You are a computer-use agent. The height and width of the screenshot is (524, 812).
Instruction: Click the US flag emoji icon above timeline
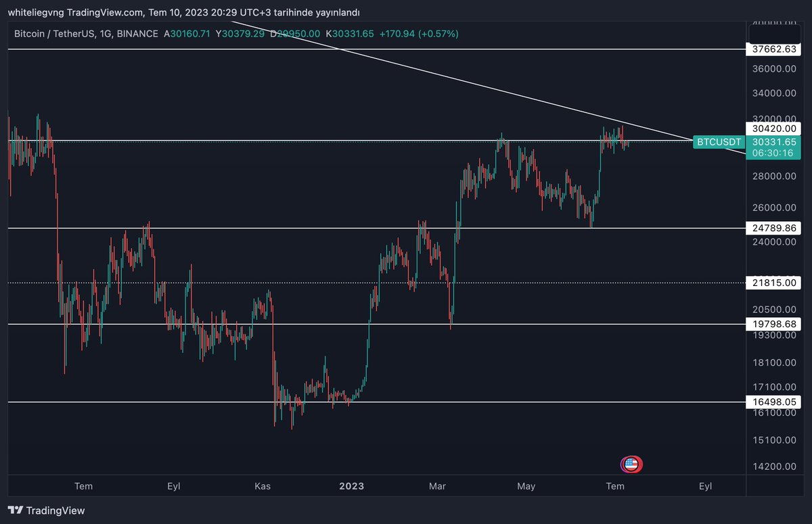pyautogui.click(x=631, y=465)
